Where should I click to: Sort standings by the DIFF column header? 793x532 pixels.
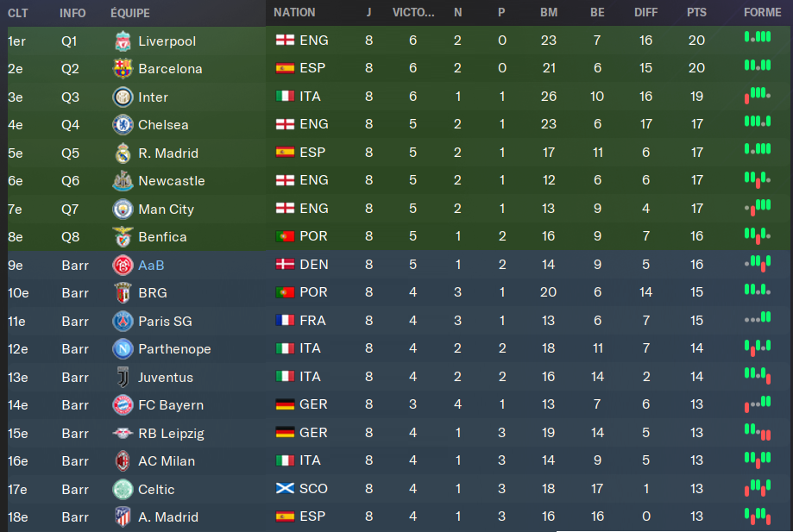[645, 13]
